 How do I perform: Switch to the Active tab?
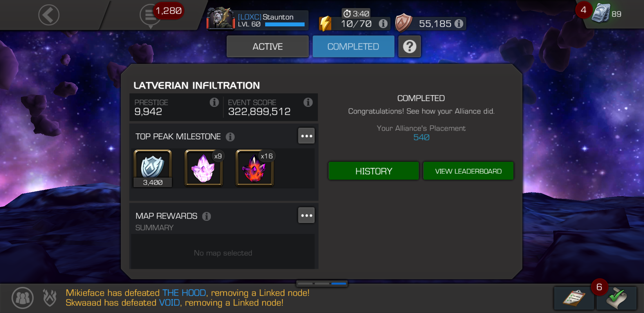(267, 46)
